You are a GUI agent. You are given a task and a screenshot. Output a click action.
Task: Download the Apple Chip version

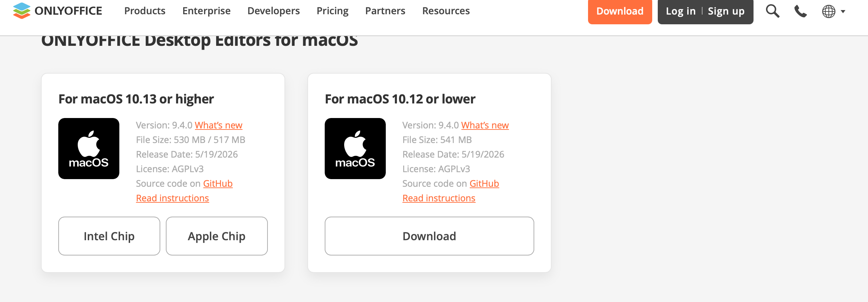pyautogui.click(x=217, y=236)
